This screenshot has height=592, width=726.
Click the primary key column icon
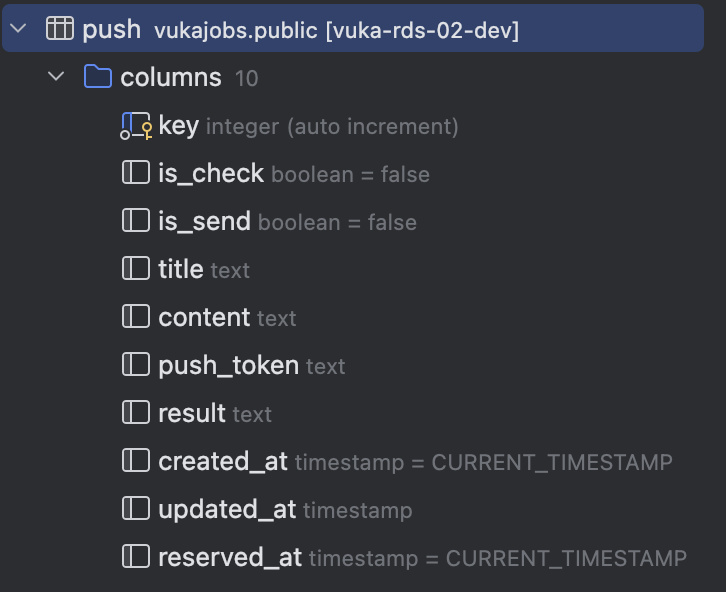tap(135, 126)
